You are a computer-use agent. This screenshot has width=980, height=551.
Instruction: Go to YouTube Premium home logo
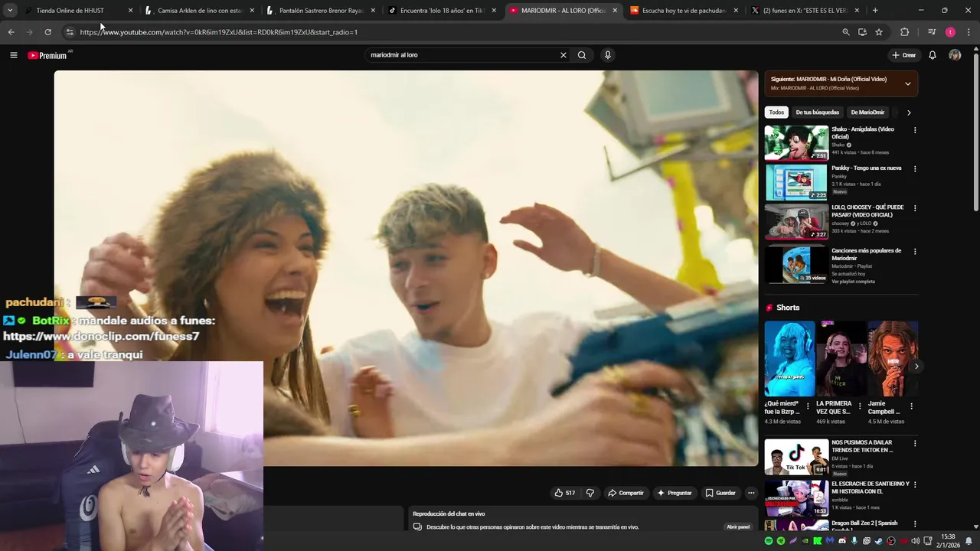click(47, 55)
